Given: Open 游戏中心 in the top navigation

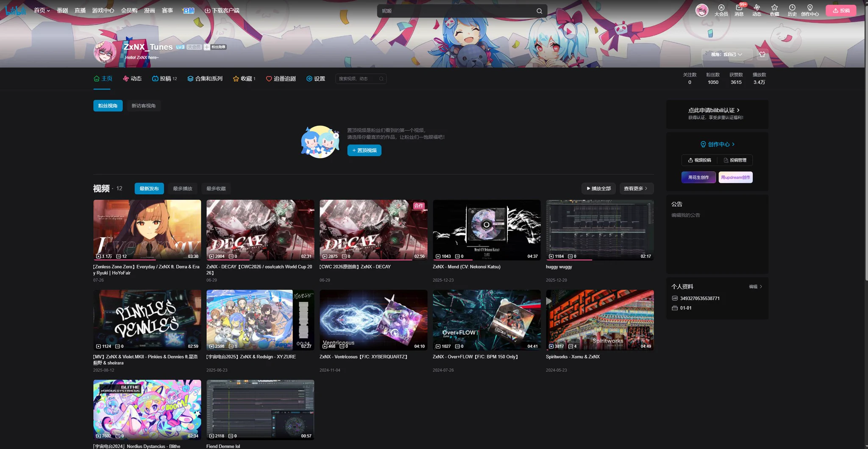Looking at the screenshot, I should click(x=103, y=11).
